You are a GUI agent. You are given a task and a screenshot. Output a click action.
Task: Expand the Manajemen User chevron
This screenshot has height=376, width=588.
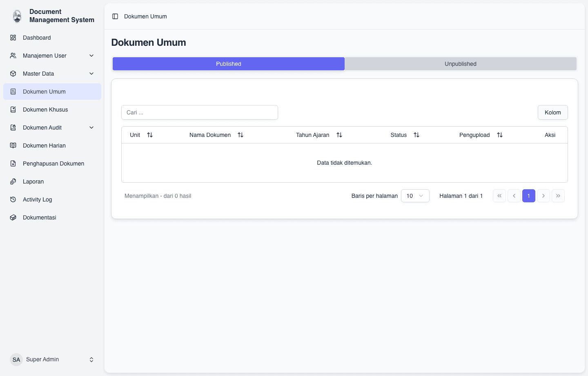click(91, 56)
